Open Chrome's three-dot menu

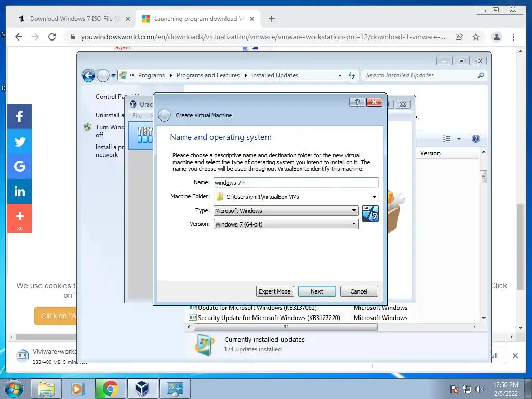[513, 37]
